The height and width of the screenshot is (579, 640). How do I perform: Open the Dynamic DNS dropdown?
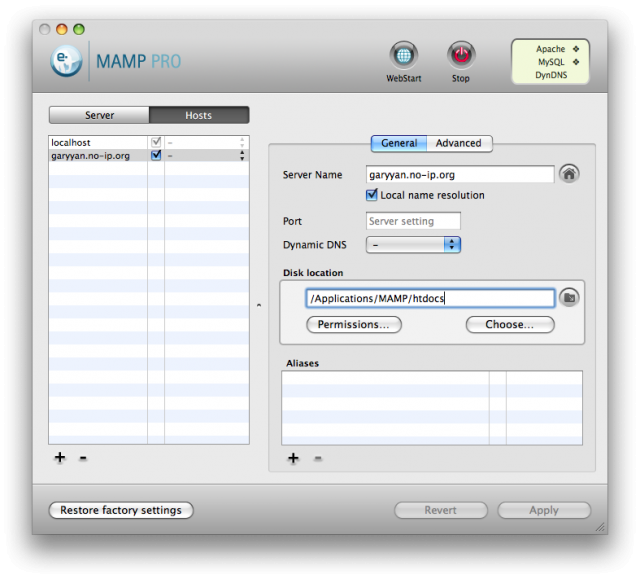point(413,245)
